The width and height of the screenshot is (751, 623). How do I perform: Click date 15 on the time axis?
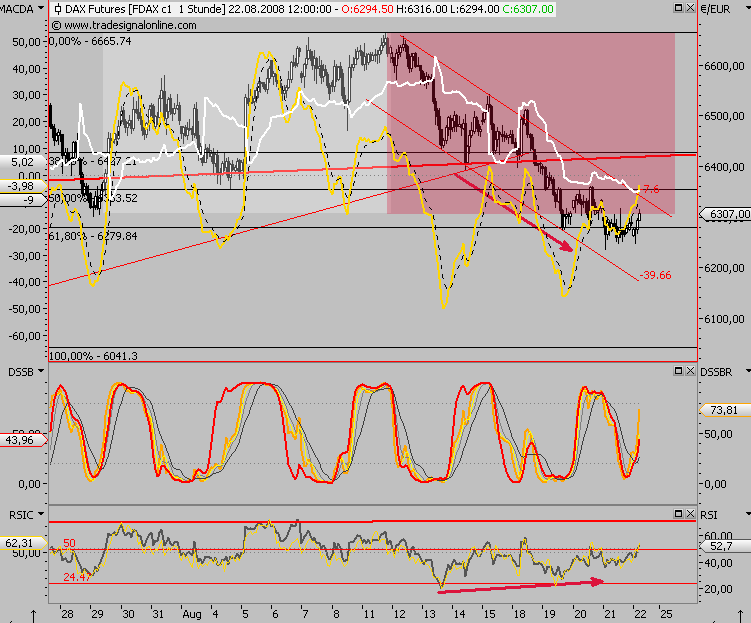tap(489, 614)
